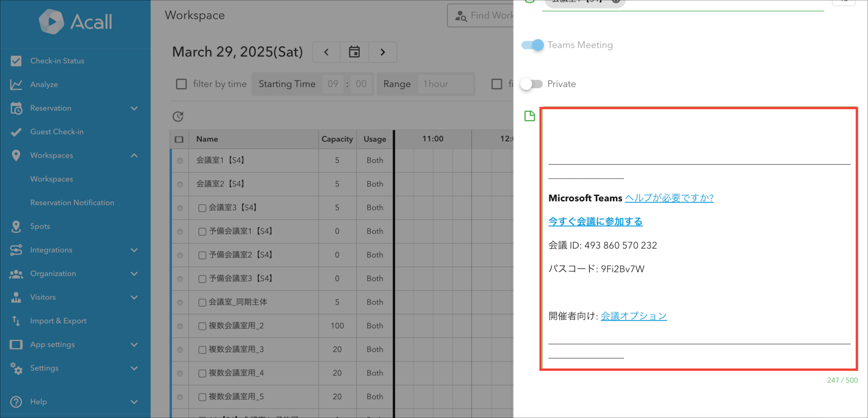Check the box for 複数会議室用_3
868x418 pixels.
click(x=202, y=350)
